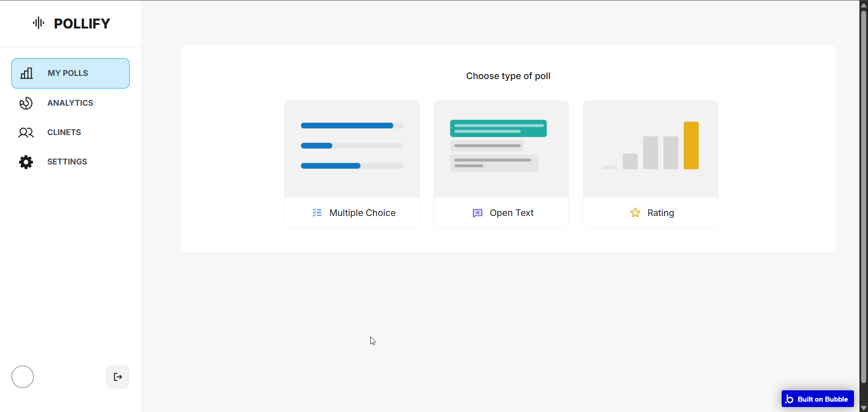This screenshot has width=868, height=412.
Task: Open the Built on Bubble badge
Action: [817, 399]
